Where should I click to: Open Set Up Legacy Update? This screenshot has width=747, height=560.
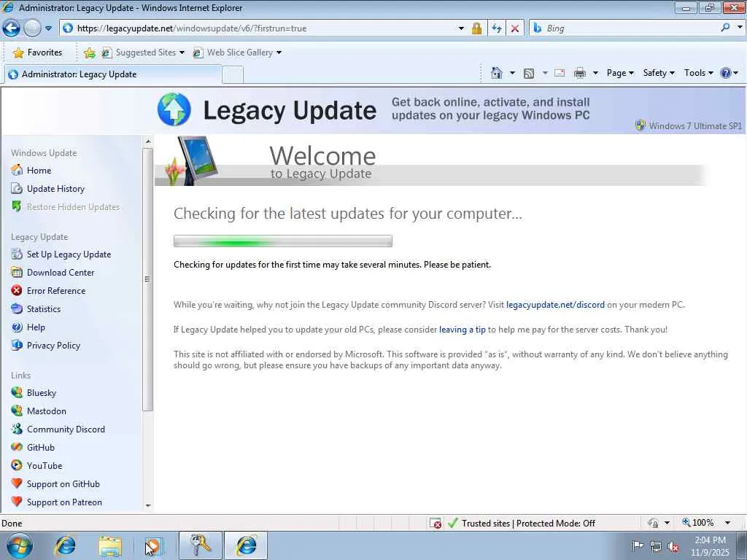(x=61, y=254)
